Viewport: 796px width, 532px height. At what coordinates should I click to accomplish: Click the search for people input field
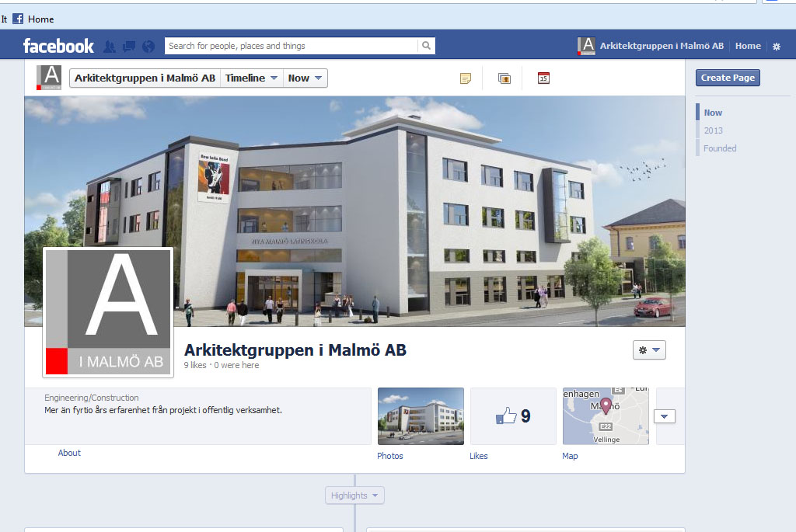click(292, 46)
